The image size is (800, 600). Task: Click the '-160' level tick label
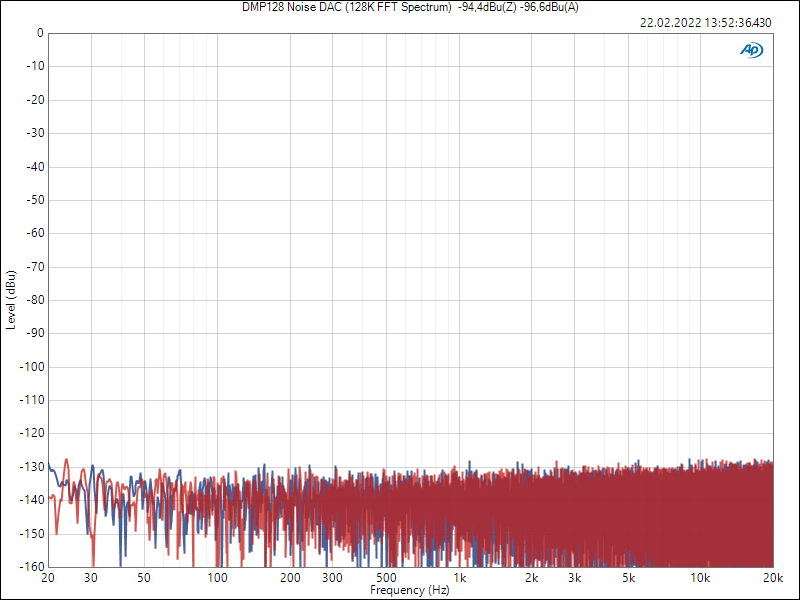32,567
